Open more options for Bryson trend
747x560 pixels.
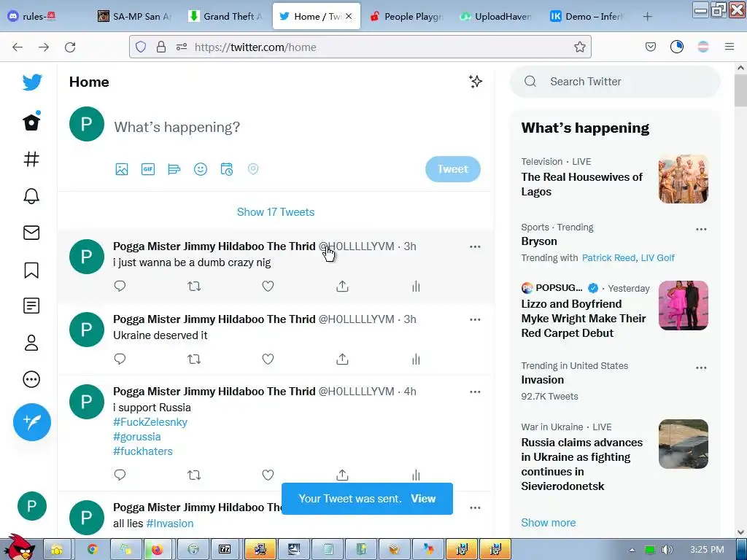701,229
